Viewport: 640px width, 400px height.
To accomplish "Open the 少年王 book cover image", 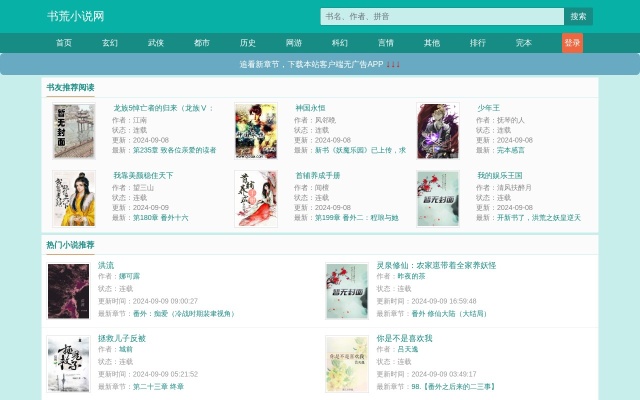I will tap(437, 131).
